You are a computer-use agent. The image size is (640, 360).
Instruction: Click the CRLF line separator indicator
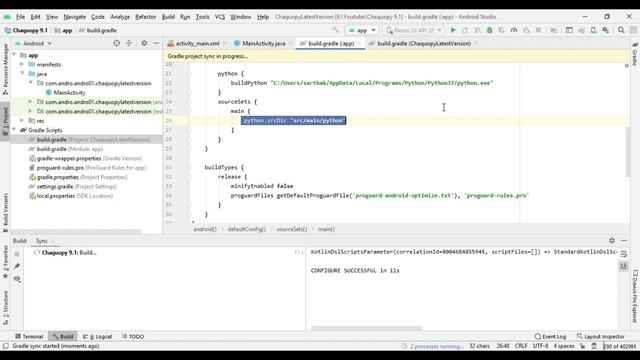click(521, 346)
